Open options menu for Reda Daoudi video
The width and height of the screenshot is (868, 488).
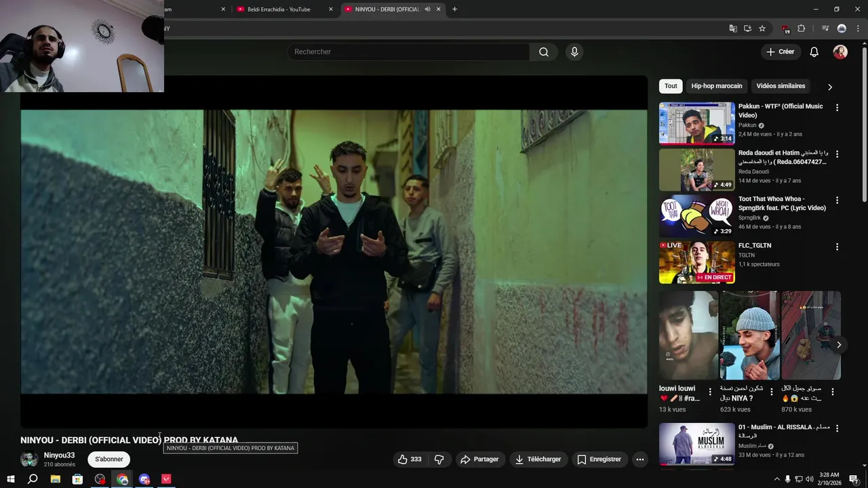pyautogui.click(x=837, y=154)
